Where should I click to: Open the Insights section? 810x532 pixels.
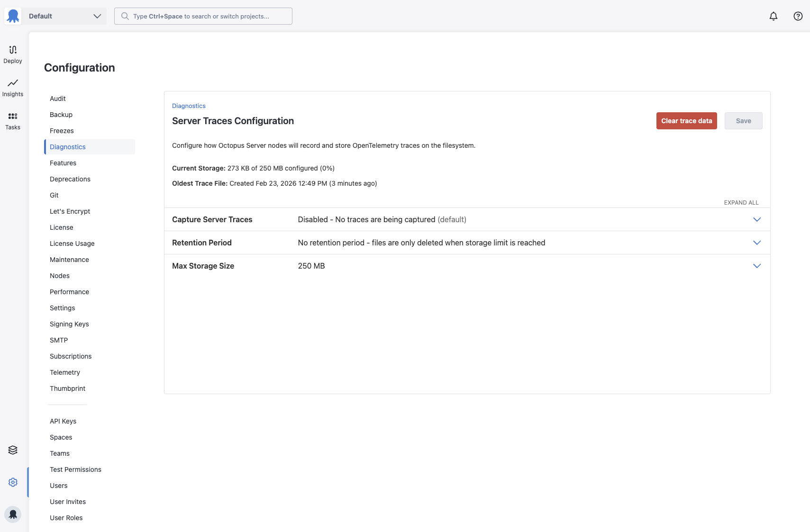[x=13, y=87]
